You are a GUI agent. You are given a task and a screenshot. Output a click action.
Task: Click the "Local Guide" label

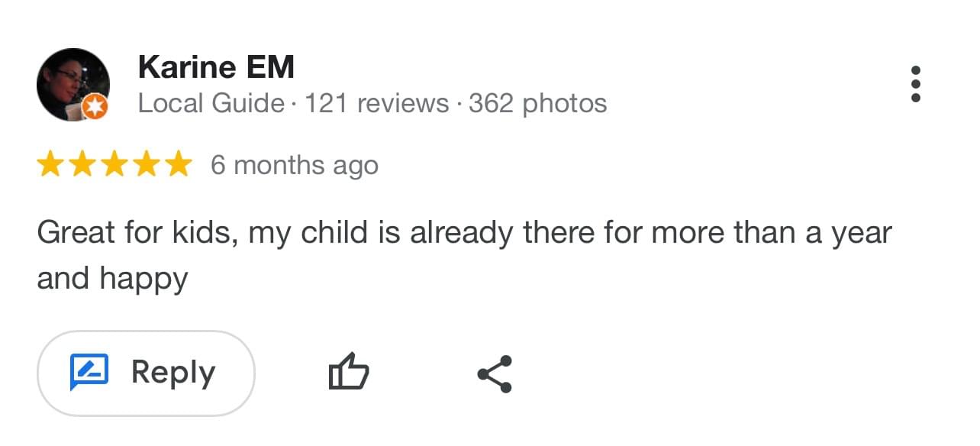(x=211, y=103)
